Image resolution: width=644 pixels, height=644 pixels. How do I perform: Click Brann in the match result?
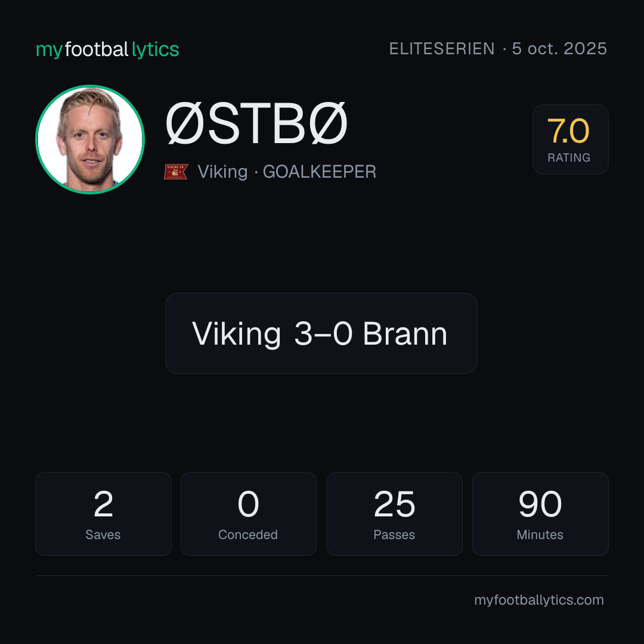coord(404,333)
